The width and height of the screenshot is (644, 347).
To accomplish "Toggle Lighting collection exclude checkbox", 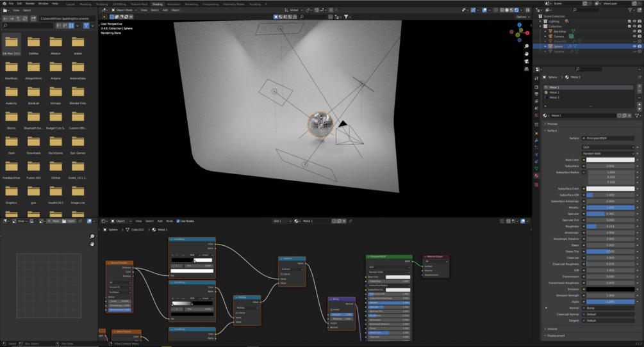I will [x=629, y=21].
